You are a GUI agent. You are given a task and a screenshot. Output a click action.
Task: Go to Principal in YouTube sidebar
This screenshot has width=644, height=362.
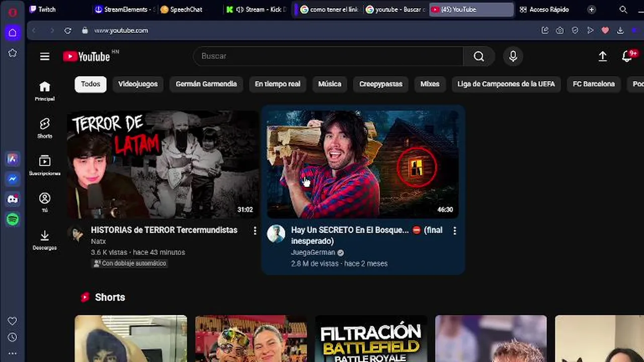45,91
